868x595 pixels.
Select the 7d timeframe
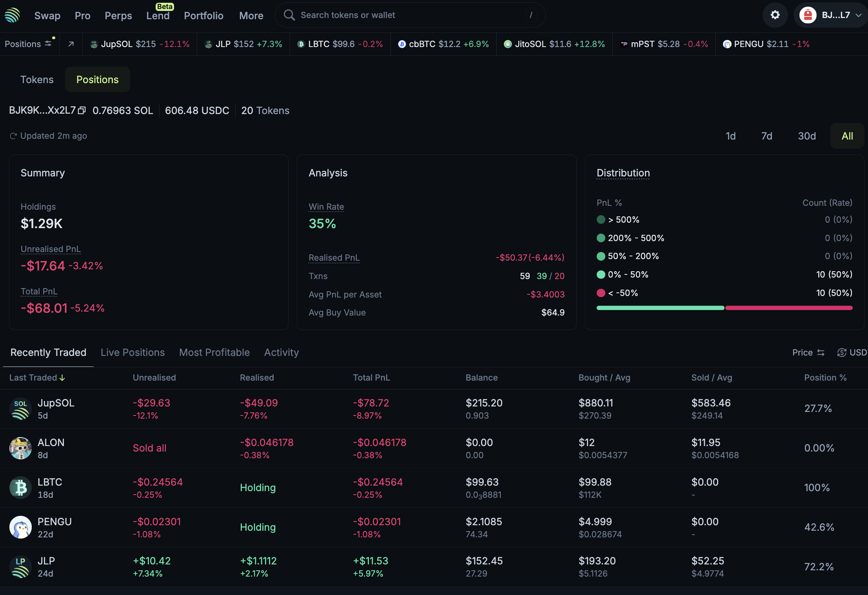point(766,136)
